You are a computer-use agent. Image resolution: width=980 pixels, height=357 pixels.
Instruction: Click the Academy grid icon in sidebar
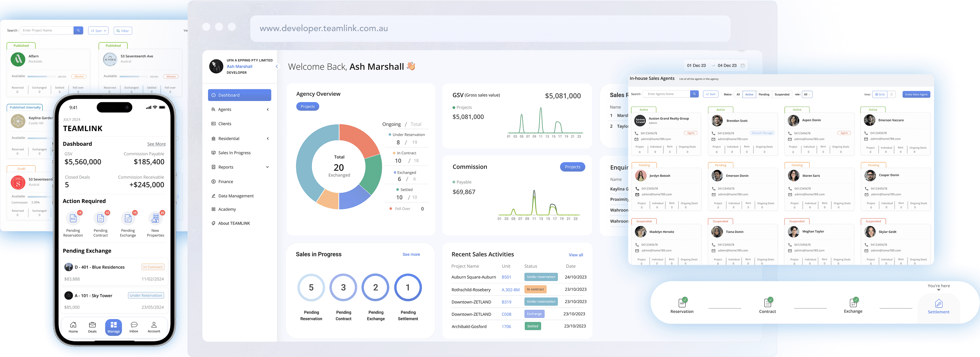tap(213, 209)
